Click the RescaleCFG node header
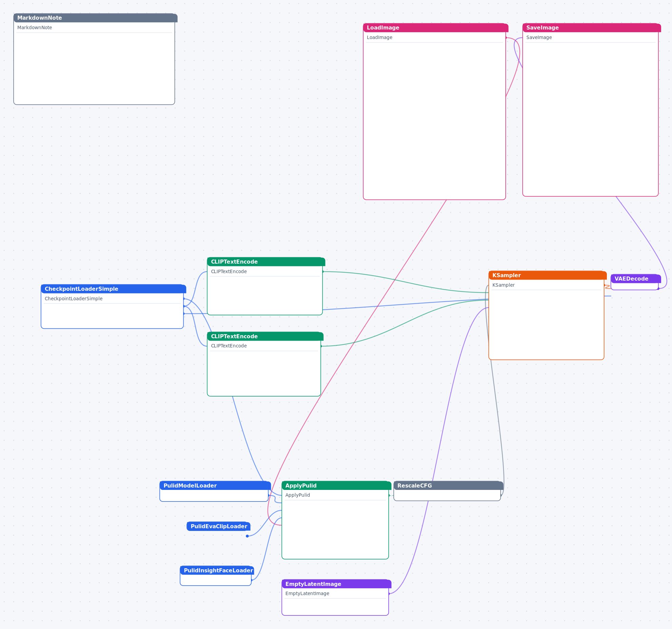This screenshot has width=672, height=629. pos(448,486)
